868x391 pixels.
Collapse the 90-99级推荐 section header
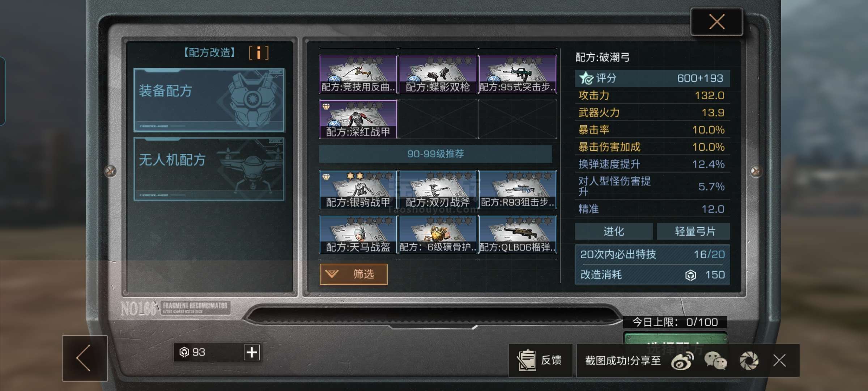[435, 154]
